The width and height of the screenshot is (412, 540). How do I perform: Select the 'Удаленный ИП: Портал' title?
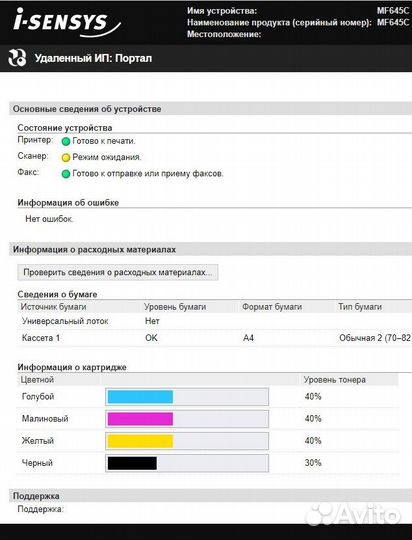point(93,58)
